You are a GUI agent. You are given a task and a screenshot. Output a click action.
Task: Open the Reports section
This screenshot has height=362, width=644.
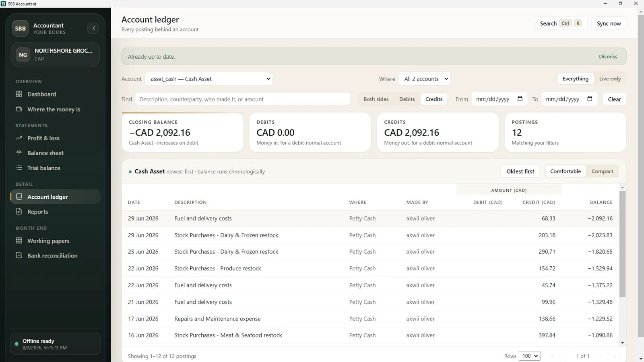pyautogui.click(x=56, y=212)
